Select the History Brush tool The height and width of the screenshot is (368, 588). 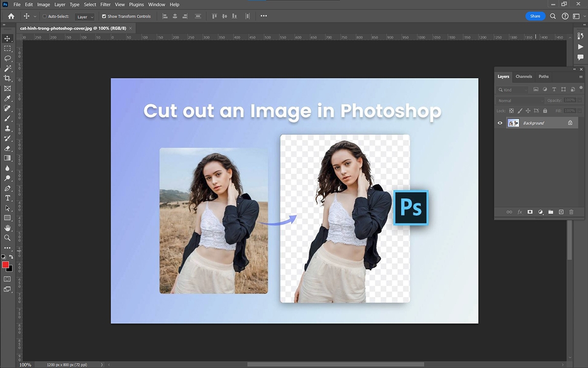[x=7, y=138]
